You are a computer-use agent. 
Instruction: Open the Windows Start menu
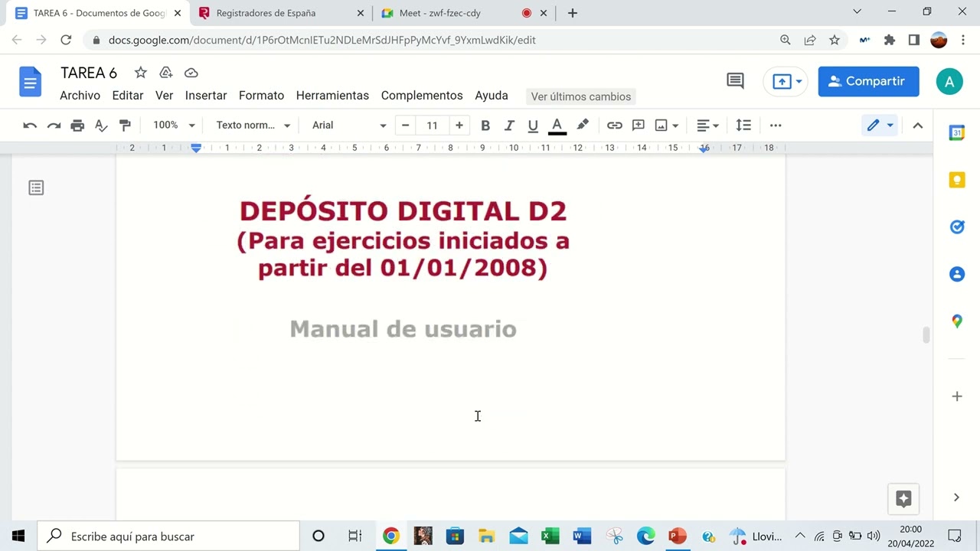pyautogui.click(x=18, y=536)
